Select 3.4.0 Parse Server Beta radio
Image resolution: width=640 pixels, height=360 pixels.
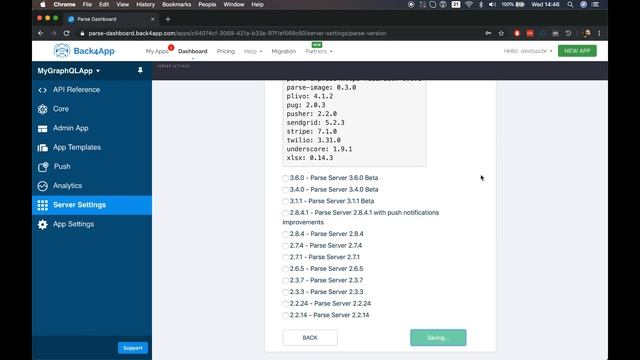pyautogui.click(x=285, y=190)
